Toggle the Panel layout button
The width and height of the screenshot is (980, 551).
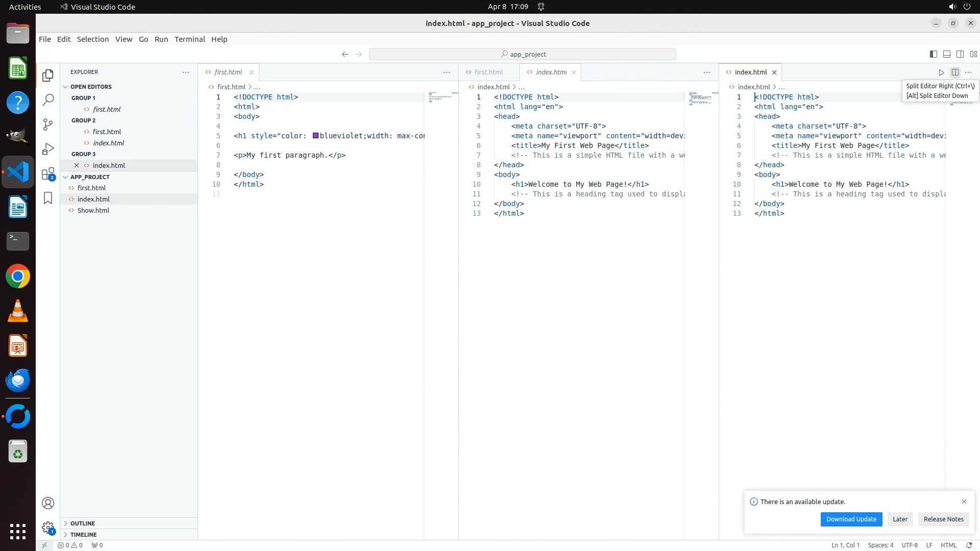946,54
